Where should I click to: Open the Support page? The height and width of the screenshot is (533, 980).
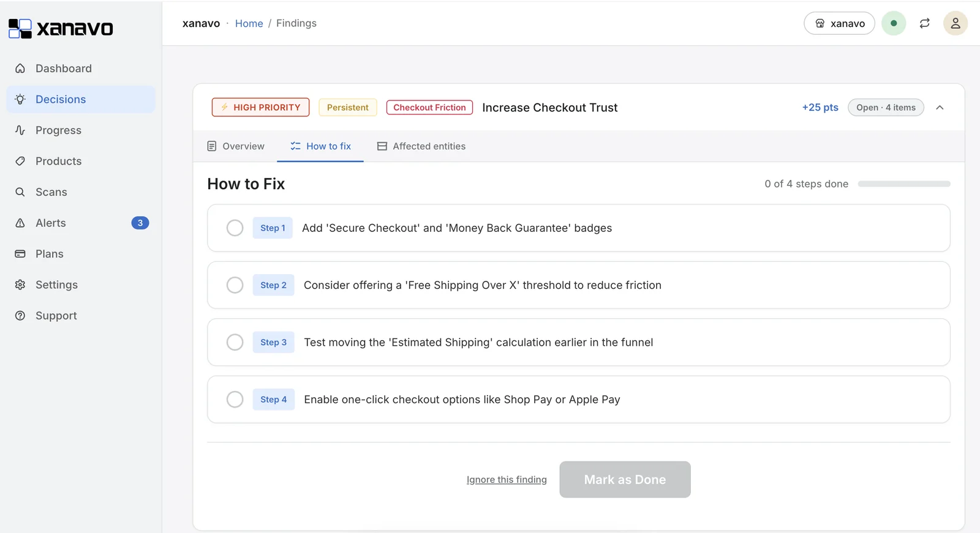(x=81, y=316)
